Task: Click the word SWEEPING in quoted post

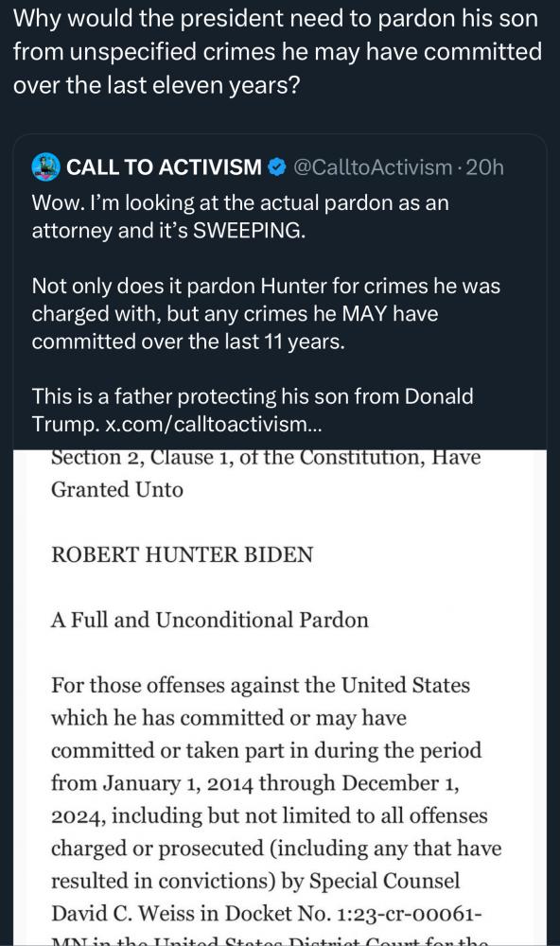Action: (x=248, y=231)
